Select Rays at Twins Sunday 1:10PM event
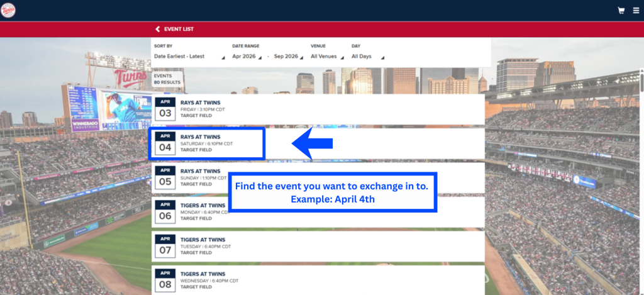 coord(318,178)
